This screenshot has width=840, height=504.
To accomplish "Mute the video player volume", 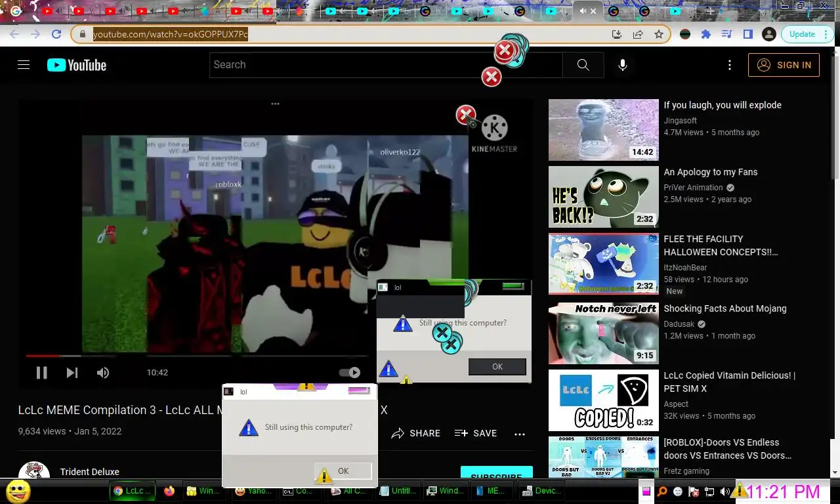I will [103, 373].
